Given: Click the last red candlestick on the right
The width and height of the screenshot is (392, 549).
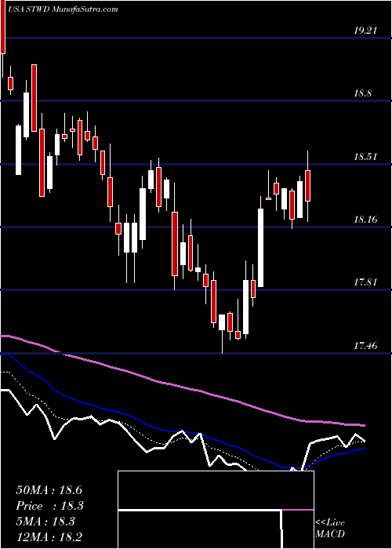Looking at the screenshot, I should 308,186.
